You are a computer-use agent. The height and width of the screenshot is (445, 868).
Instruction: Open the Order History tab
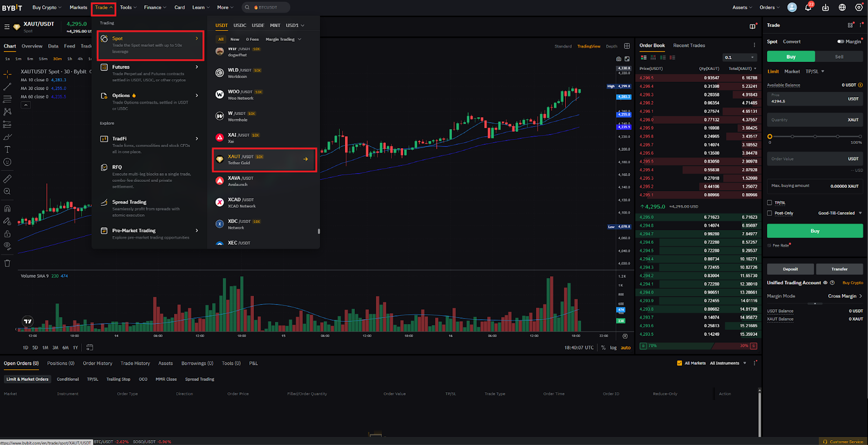98,364
